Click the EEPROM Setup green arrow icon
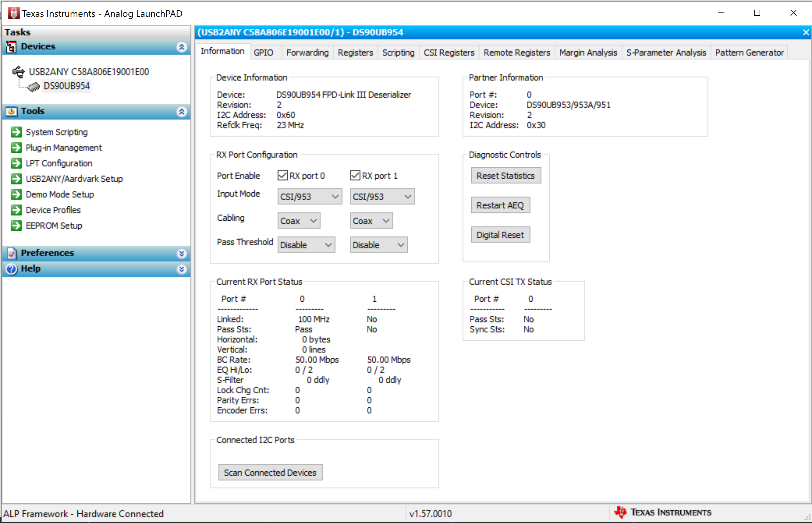Screen dimensions: 812x523 click(x=16, y=226)
